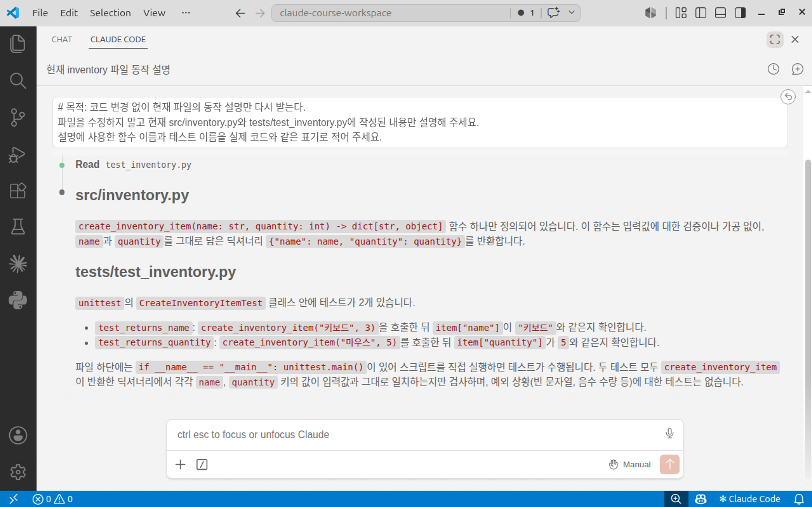The height and width of the screenshot is (507, 812).
Task: Click the Copilot status bar icon
Action: (701, 499)
